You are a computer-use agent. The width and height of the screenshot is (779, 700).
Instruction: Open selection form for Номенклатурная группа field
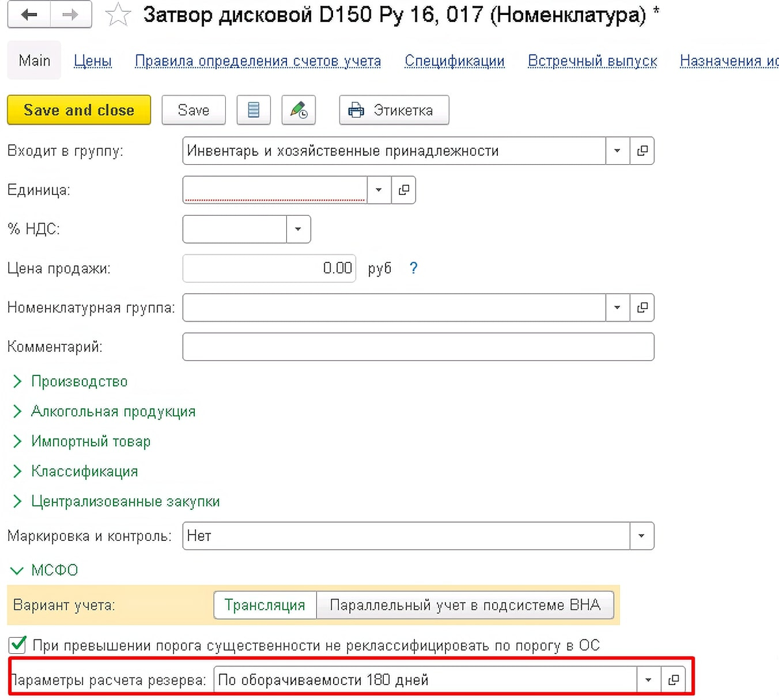point(643,307)
